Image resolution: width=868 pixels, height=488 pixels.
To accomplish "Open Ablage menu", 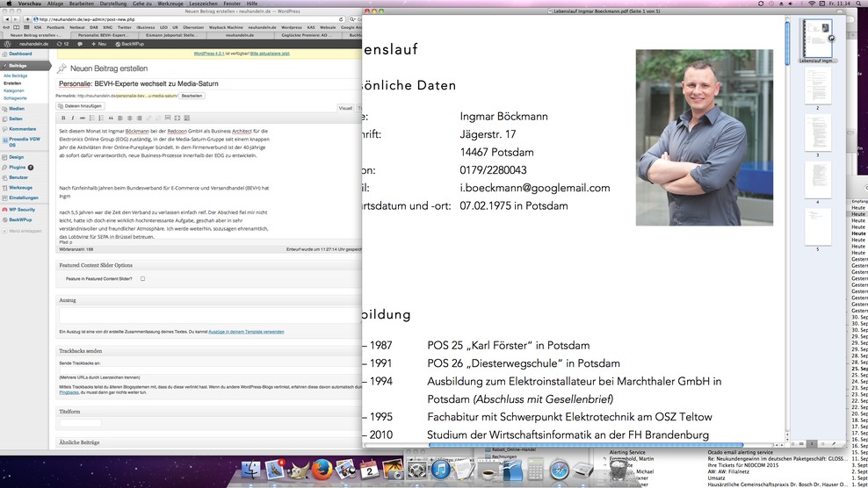I will click(54, 4).
